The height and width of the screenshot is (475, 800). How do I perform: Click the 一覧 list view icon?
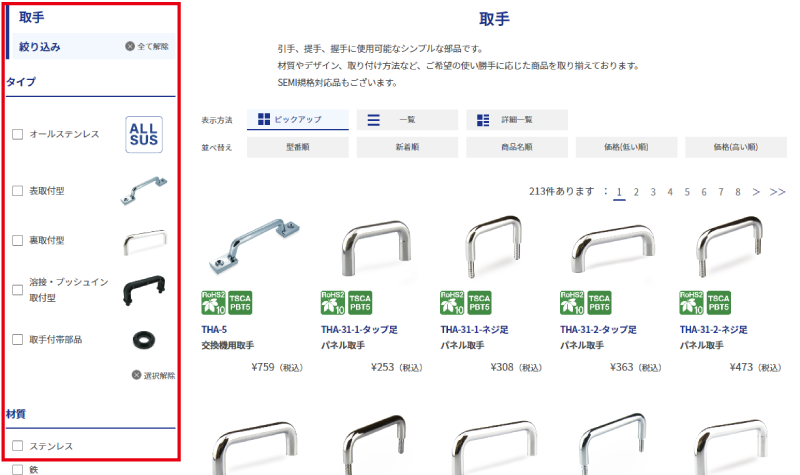(x=373, y=120)
